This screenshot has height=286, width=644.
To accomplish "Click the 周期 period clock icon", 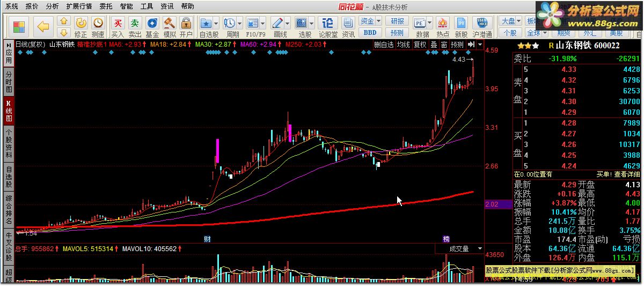I will coord(230,23).
